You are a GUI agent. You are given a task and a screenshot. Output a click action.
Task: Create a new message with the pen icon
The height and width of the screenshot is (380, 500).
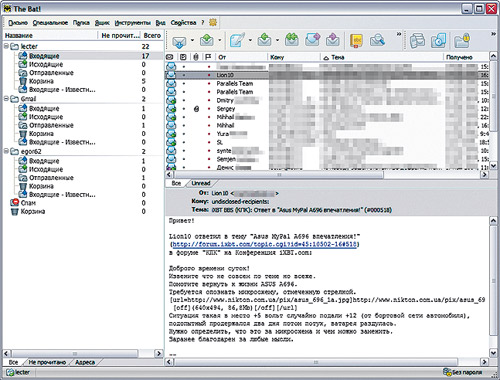click(x=237, y=40)
